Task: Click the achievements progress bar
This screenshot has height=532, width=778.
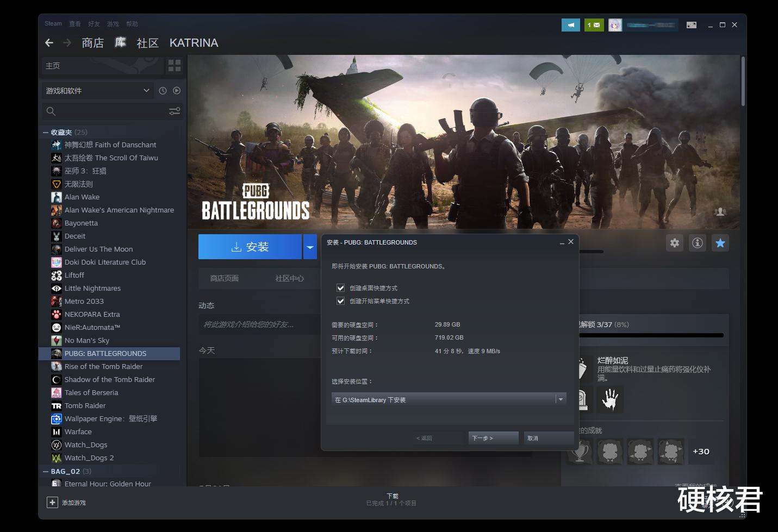Action: (651, 335)
